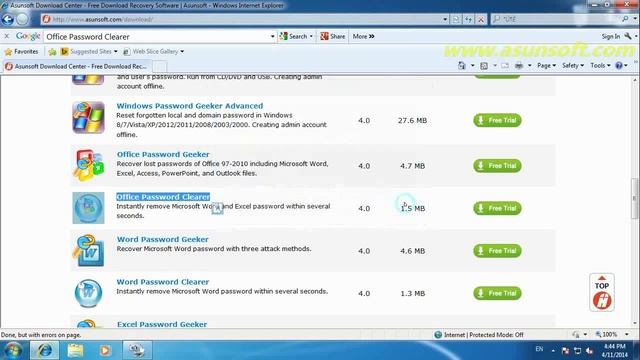Click the blue Help question mark icon
This screenshot has height=360, width=640.
click(619, 65)
